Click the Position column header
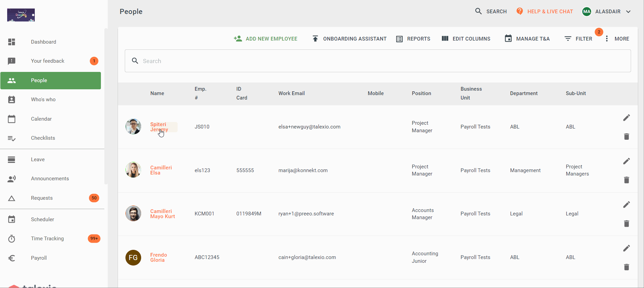 (421, 93)
